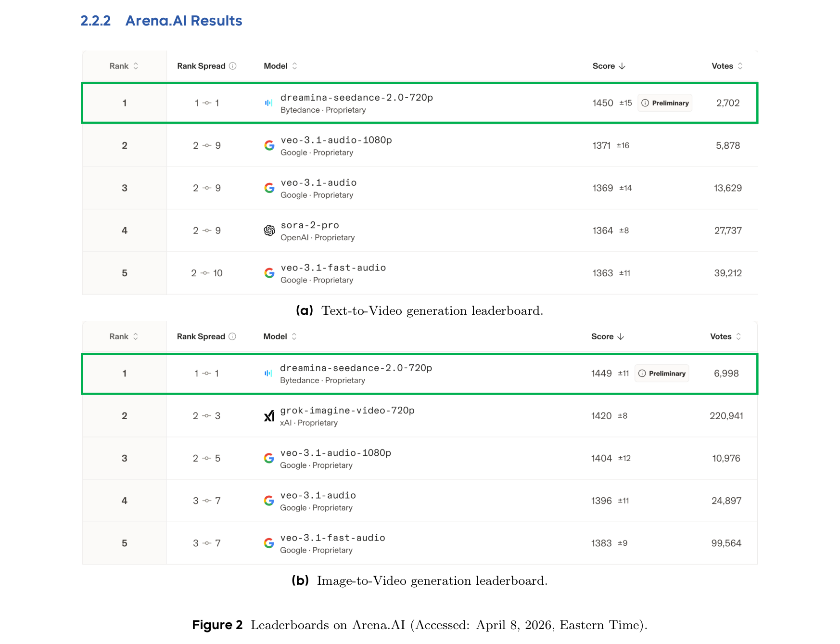
Task: Click the score value 1450
Action: point(603,103)
